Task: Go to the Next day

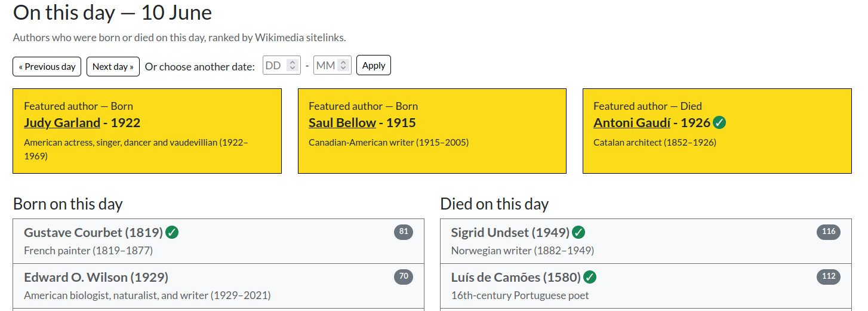Action: (113, 66)
